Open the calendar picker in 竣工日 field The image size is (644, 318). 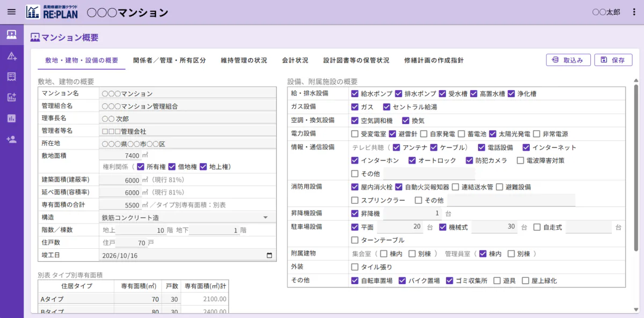point(269,255)
